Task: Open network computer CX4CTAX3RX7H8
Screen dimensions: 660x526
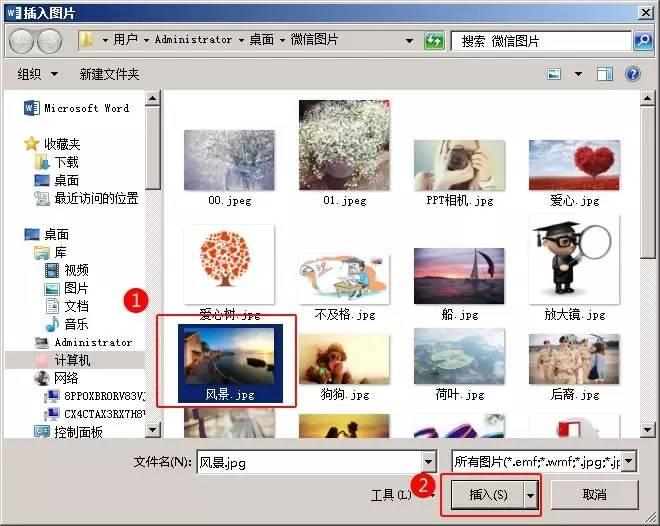Action: point(95,414)
